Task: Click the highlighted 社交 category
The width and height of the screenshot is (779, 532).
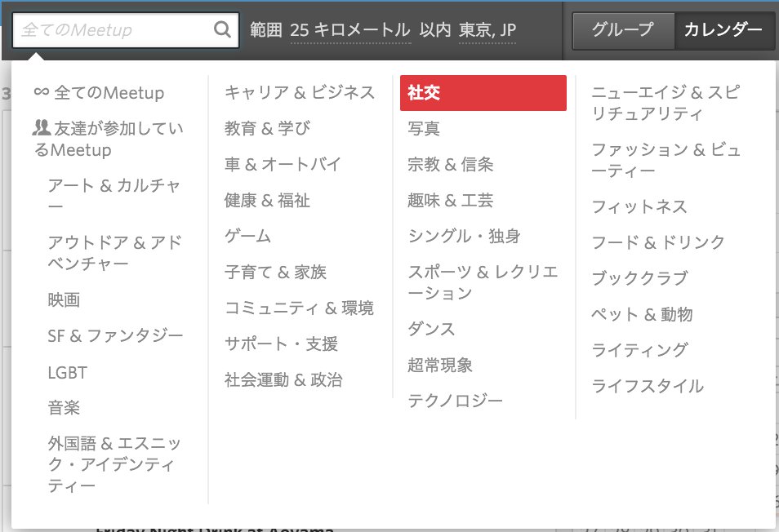Action: [x=483, y=93]
